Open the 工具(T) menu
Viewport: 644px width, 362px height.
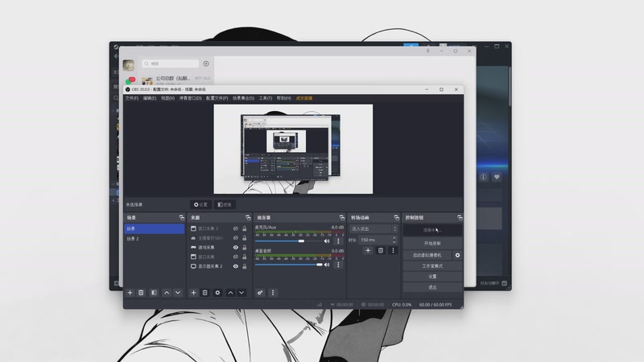(266, 98)
